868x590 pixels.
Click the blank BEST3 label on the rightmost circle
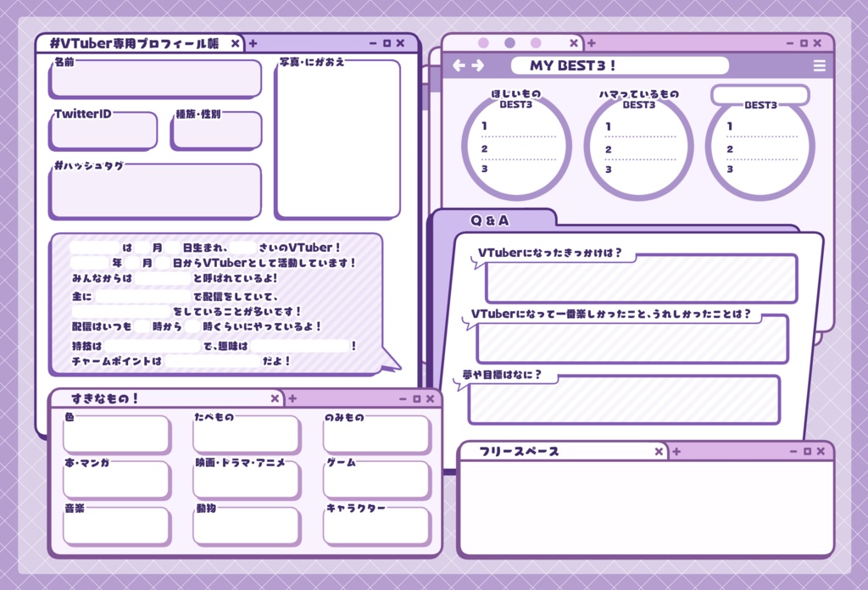point(760,95)
